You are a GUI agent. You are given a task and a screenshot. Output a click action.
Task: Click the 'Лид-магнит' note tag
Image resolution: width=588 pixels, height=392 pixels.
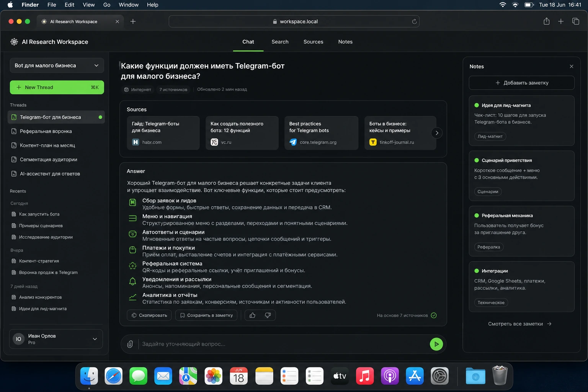click(490, 136)
